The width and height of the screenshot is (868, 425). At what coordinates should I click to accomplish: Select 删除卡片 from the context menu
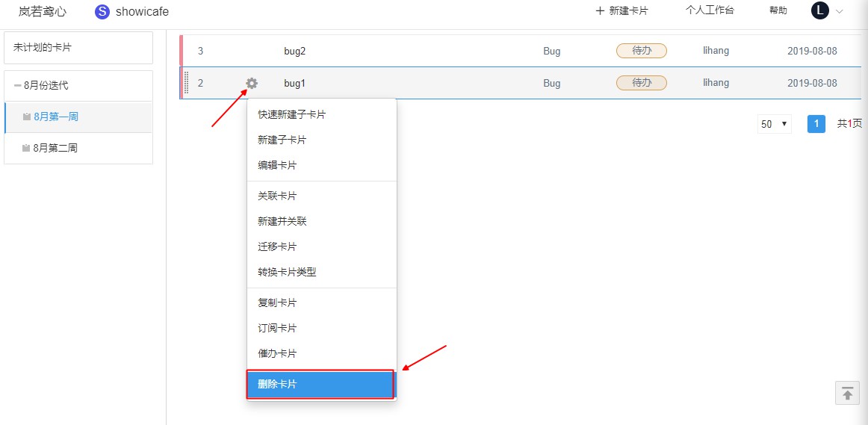320,385
